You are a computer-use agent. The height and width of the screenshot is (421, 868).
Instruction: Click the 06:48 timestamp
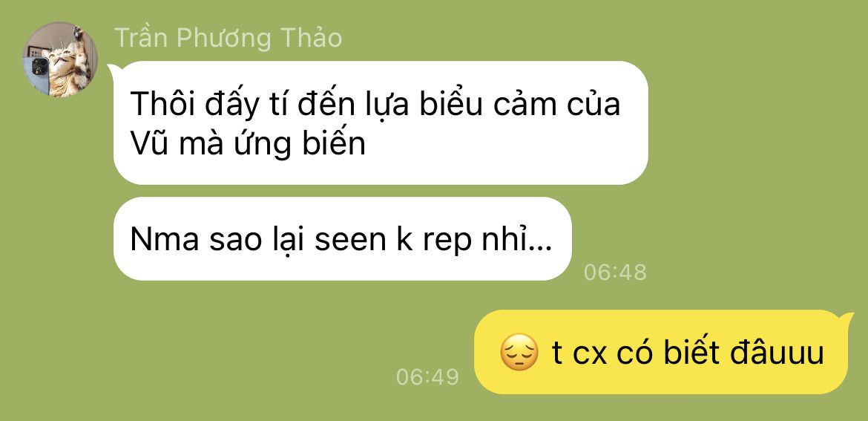[x=615, y=272]
